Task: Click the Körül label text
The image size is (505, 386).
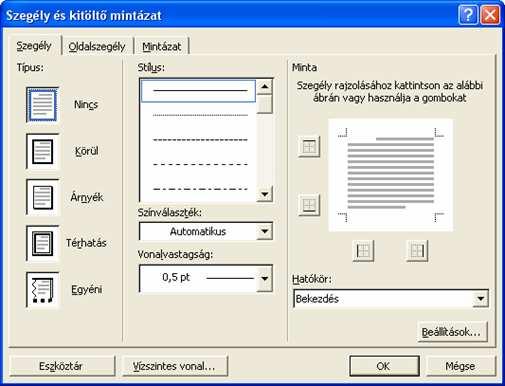Action: coord(86,151)
